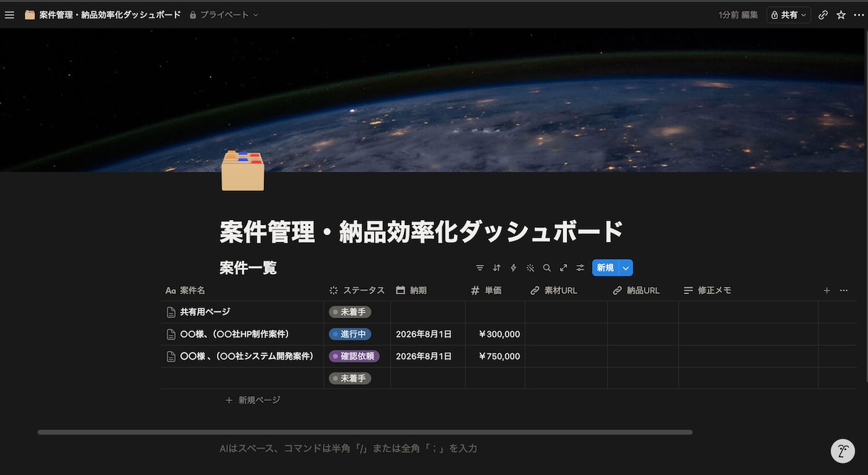
Task: Click the 修正メモ column header
Action: coord(748,291)
